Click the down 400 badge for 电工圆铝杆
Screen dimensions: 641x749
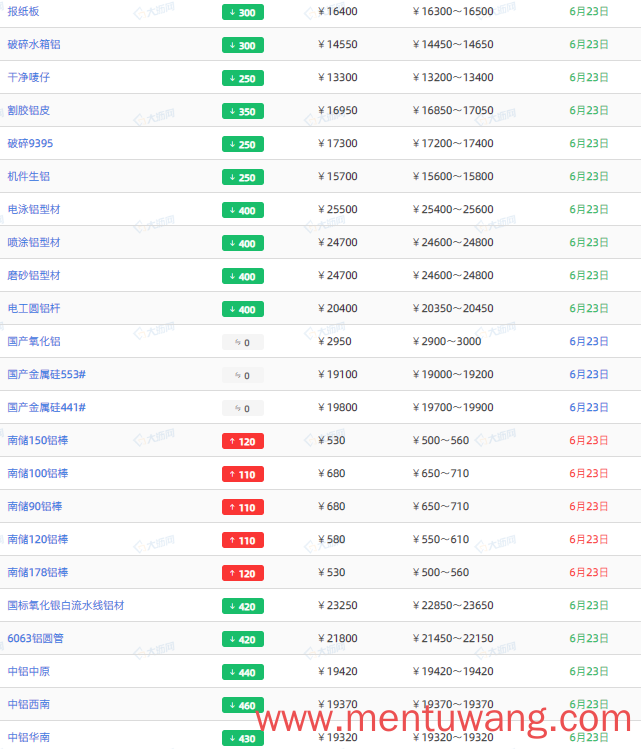tap(243, 309)
